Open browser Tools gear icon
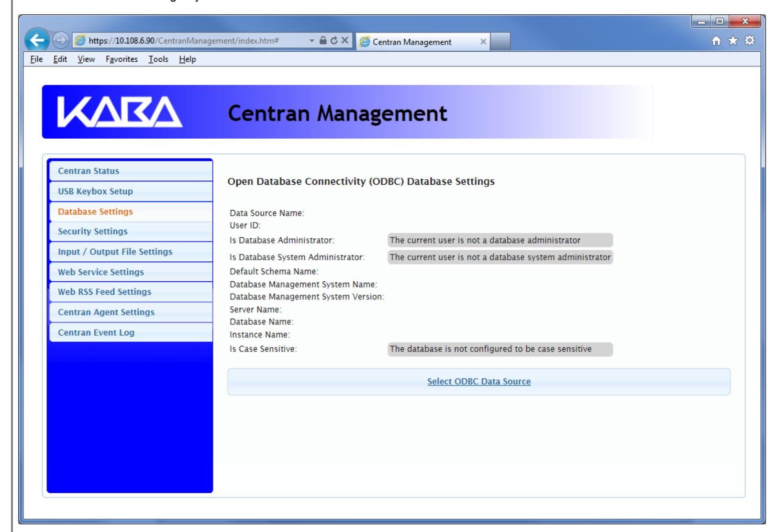This screenshot has height=532, width=777. (x=750, y=41)
